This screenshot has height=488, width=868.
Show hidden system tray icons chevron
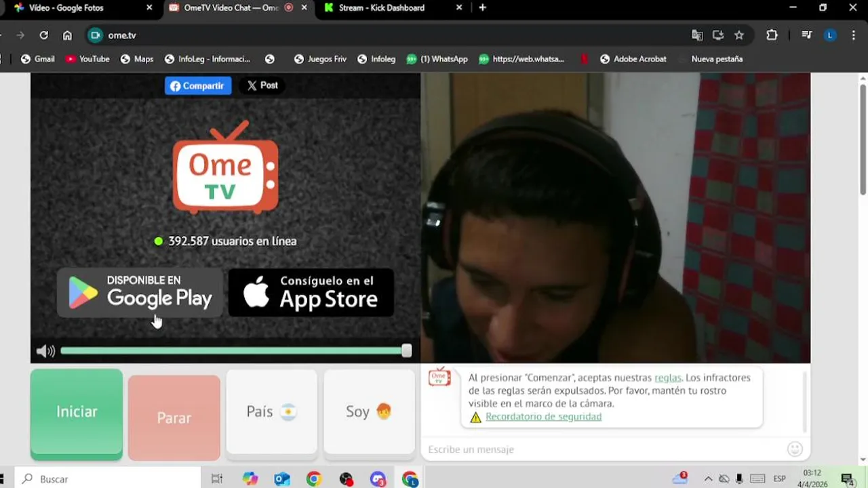709,479
